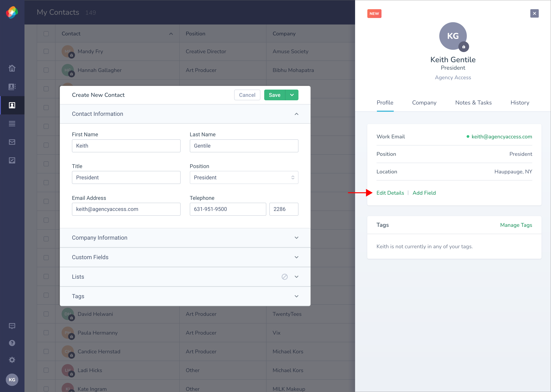Click the colorful app logo
551x392 pixels.
[12, 12]
